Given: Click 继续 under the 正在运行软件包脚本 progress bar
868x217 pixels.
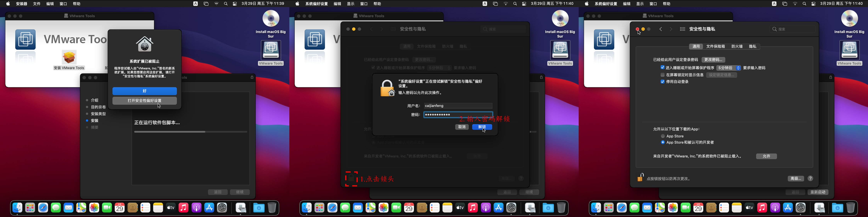Looking at the screenshot, I should 240,192.
